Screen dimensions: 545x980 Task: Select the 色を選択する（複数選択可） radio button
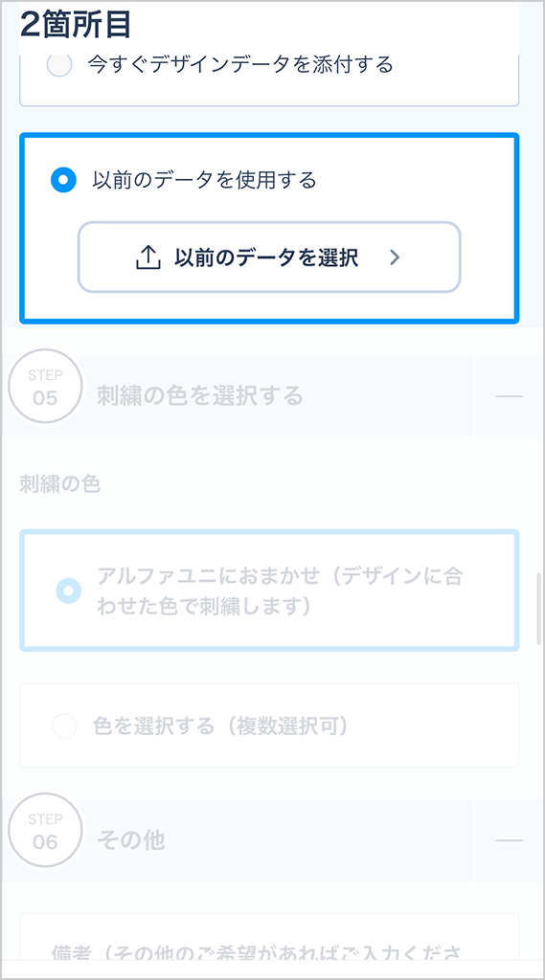coord(64,725)
